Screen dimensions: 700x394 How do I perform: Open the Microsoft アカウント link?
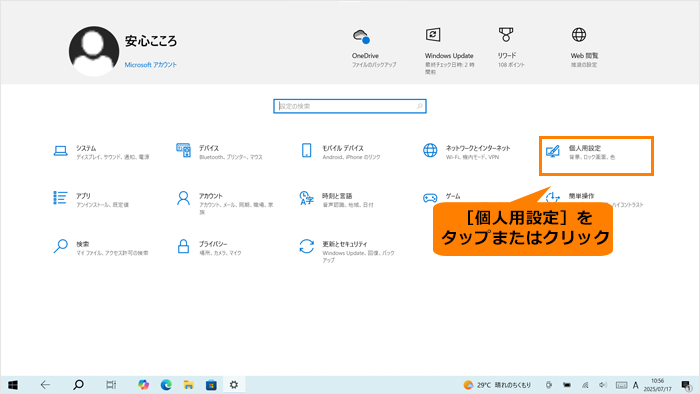150,65
